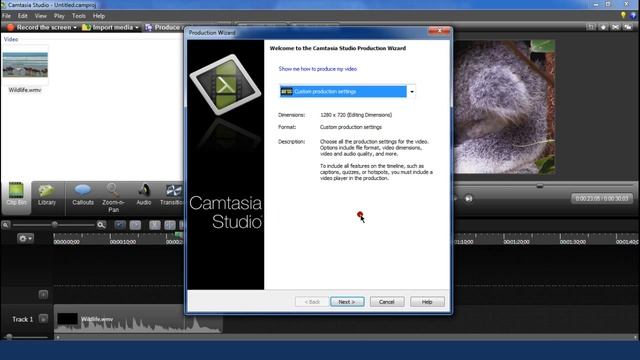Click the 00:00:10;00 mark on timeline ruler
Image resolution: width=640 pixels, height=360 pixels.
(123, 242)
